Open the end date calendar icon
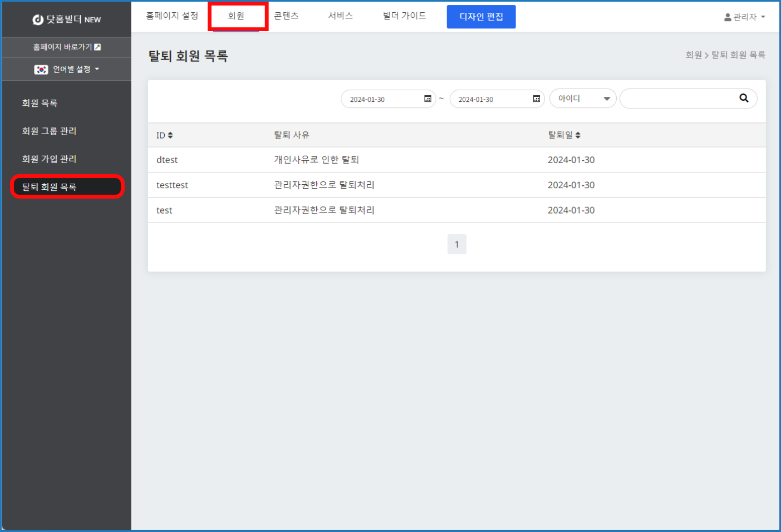 (x=536, y=99)
